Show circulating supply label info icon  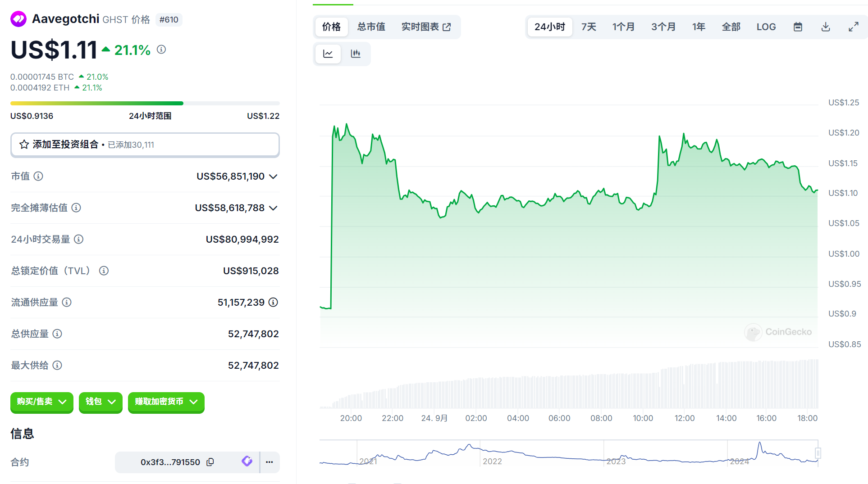click(67, 302)
